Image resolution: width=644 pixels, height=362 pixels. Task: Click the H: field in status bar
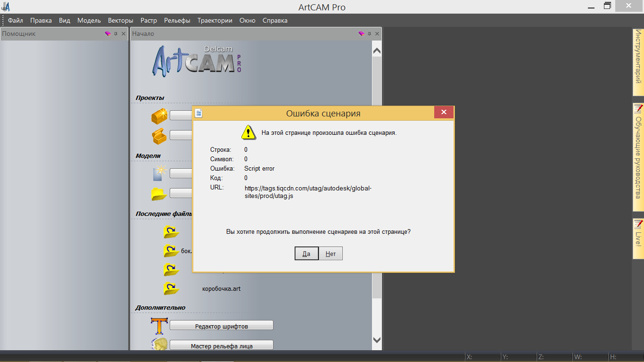pos(626,357)
